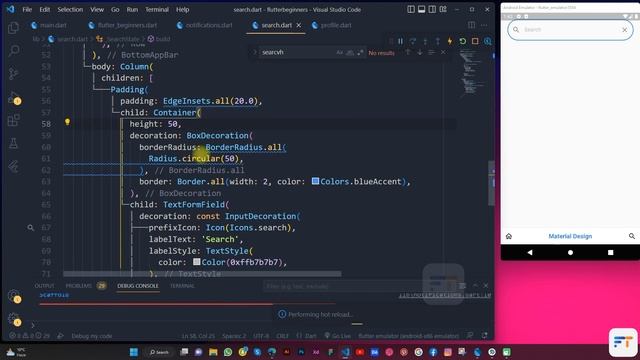Click the debug Step Into button
This screenshot has width=640, height=360.
click(x=425, y=41)
